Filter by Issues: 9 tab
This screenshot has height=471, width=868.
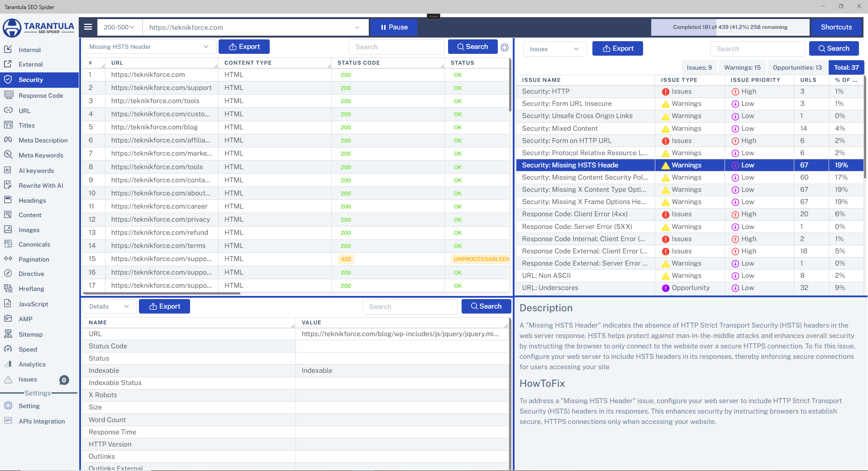tap(699, 67)
